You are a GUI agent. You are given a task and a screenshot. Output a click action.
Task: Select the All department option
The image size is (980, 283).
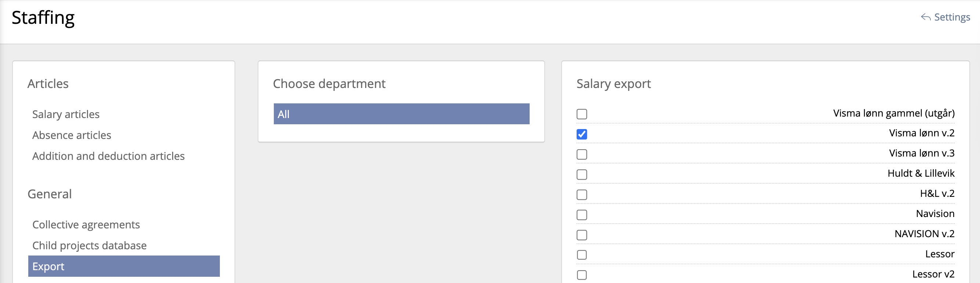tap(401, 114)
